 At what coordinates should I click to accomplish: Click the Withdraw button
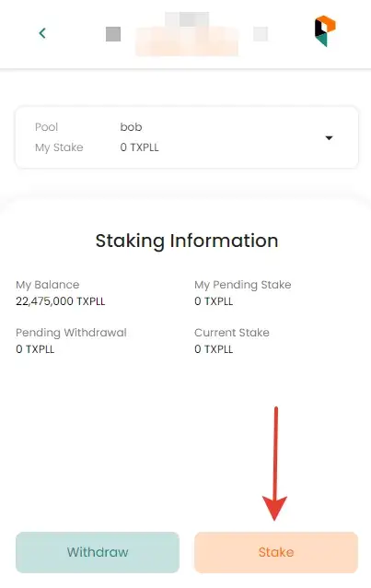click(x=98, y=552)
